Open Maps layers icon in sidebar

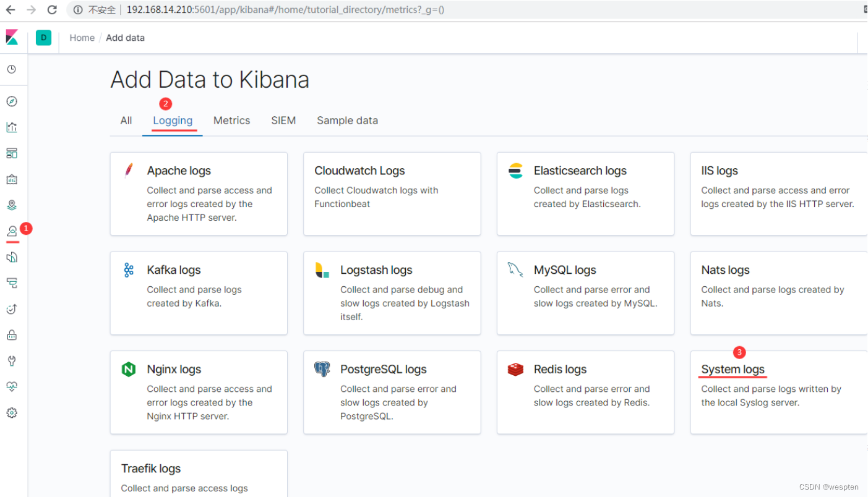point(12,205)
